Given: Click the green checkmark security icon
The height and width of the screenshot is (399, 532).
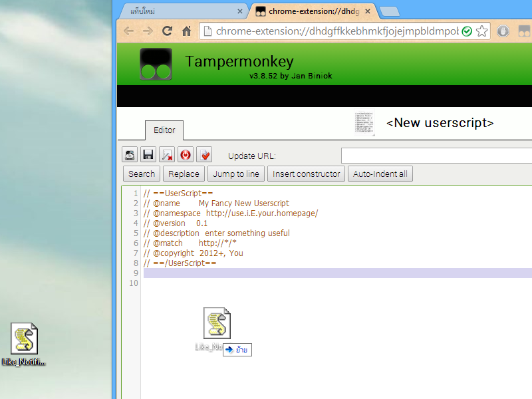Looking at the screenshot, I should [467, 31].
